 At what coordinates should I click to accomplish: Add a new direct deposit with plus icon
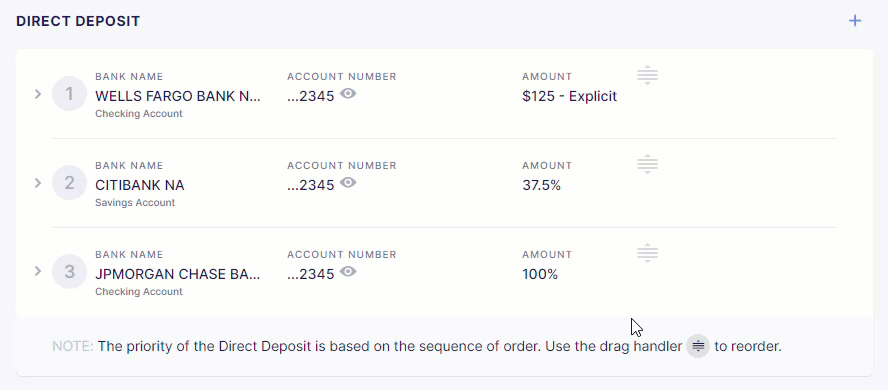855,21
